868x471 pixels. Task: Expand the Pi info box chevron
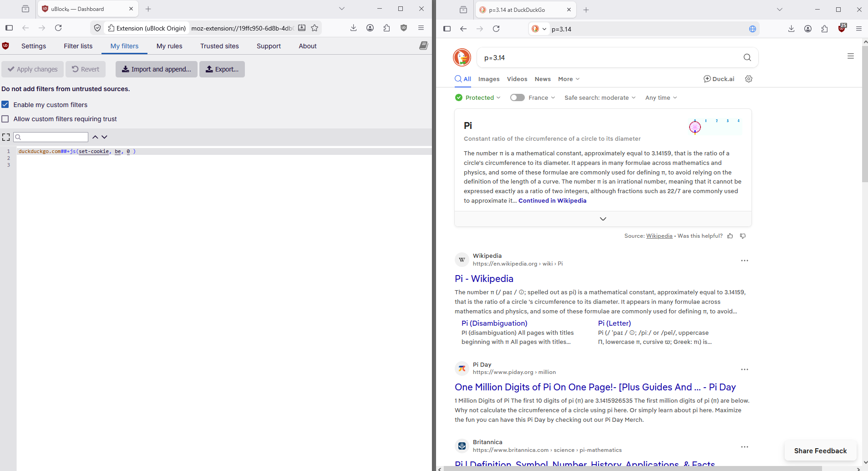click(603, 219)
